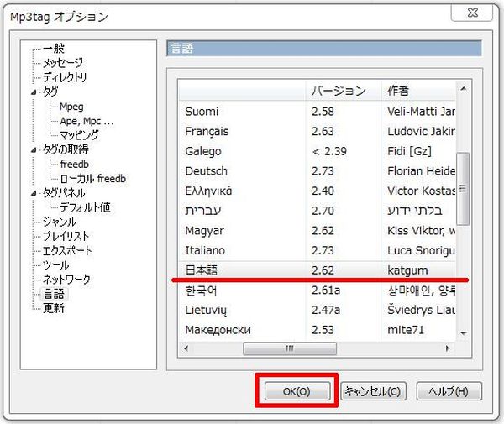Open プレイリスト settings

[x=66, y=237]
